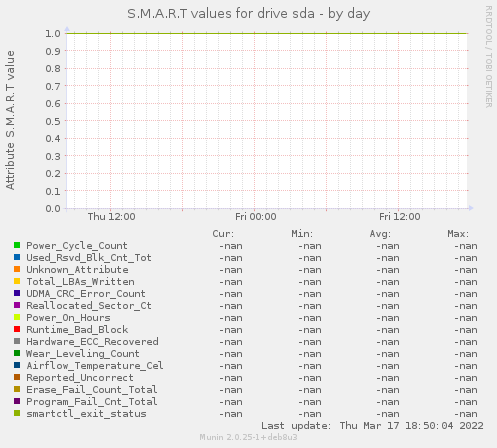Click the UDMA_CRC_Error_Count dark blue swatch

(17, 293)
